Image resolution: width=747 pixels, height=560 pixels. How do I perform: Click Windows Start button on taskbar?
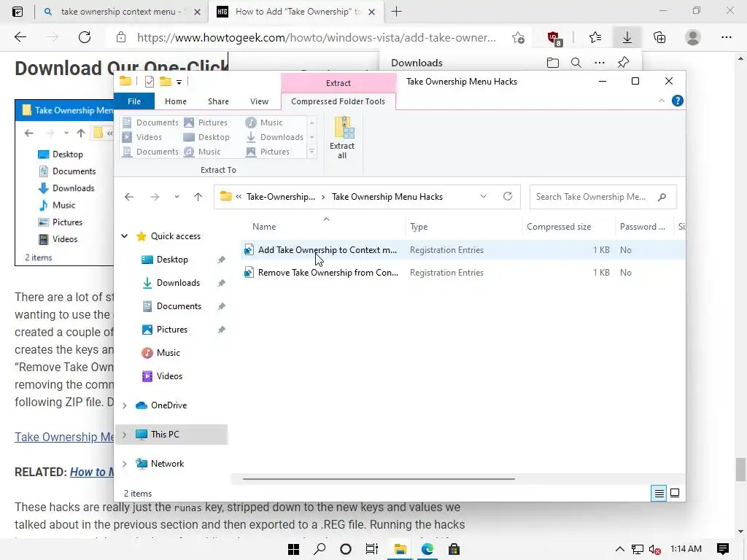pos(293,549)
